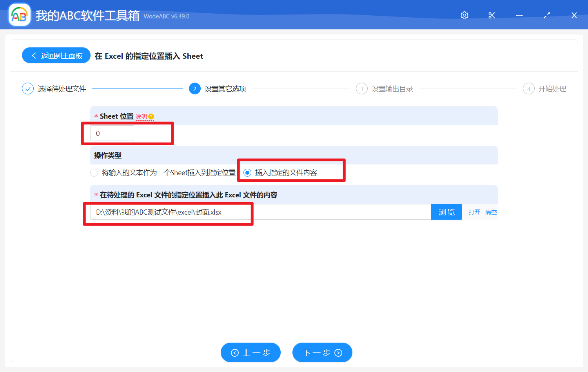Click the checkmark icon on step one
This screenshot has width=588, height=372.
(27, 88)
